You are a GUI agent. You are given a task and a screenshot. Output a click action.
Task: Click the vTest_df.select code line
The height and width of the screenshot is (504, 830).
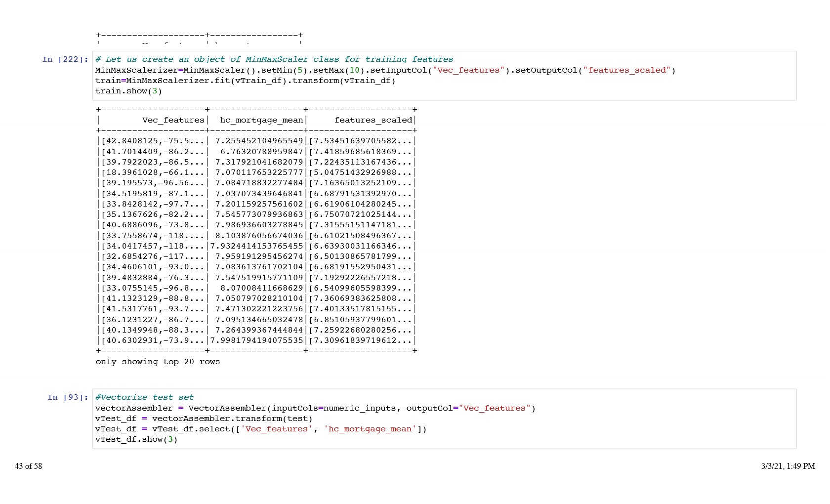click(260, 429)
